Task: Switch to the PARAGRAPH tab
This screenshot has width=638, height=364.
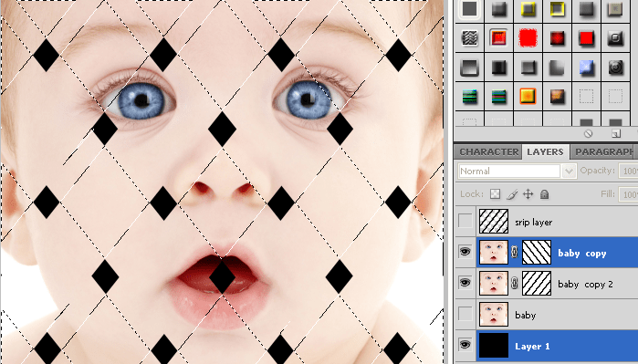Action: 604,152
